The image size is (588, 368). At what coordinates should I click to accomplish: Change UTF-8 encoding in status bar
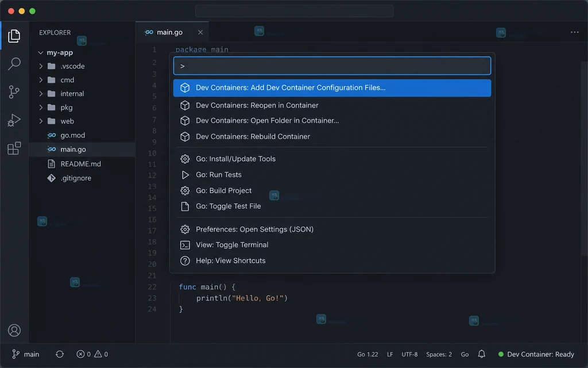pos(409,354)
